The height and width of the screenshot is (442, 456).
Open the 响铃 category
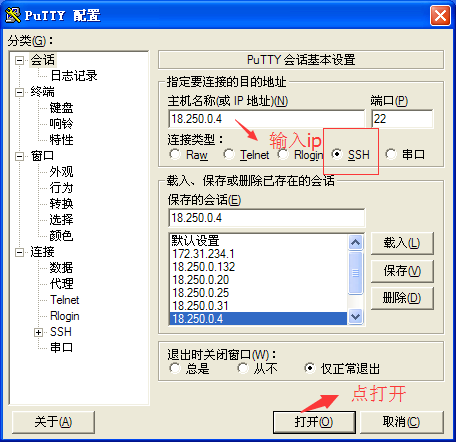(x=61, y=124)
